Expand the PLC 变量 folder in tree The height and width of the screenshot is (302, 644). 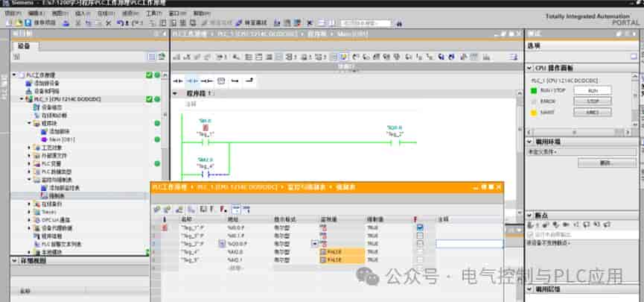29,164
